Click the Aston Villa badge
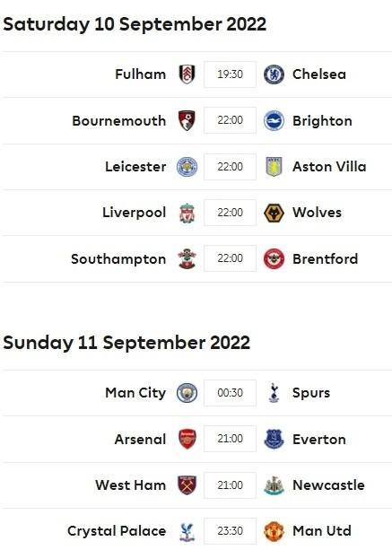 (x=274, y=167)
